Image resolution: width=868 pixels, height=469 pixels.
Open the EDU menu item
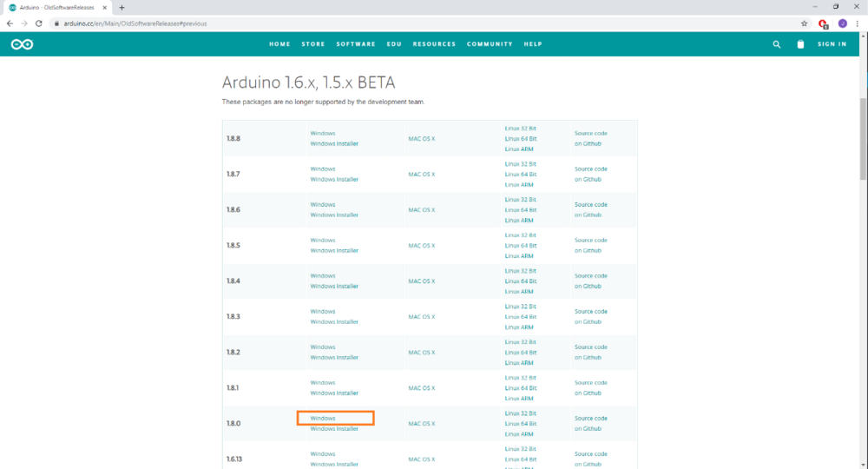[394, 44]
